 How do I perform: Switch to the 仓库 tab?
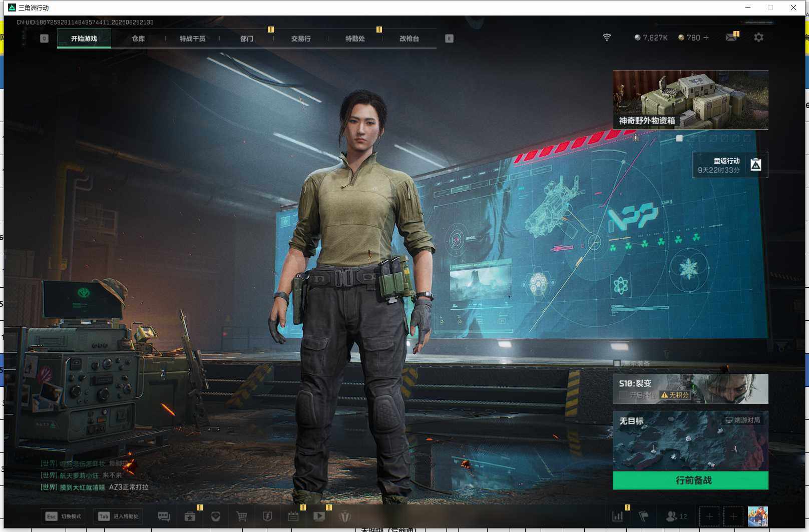pos(138,39)
